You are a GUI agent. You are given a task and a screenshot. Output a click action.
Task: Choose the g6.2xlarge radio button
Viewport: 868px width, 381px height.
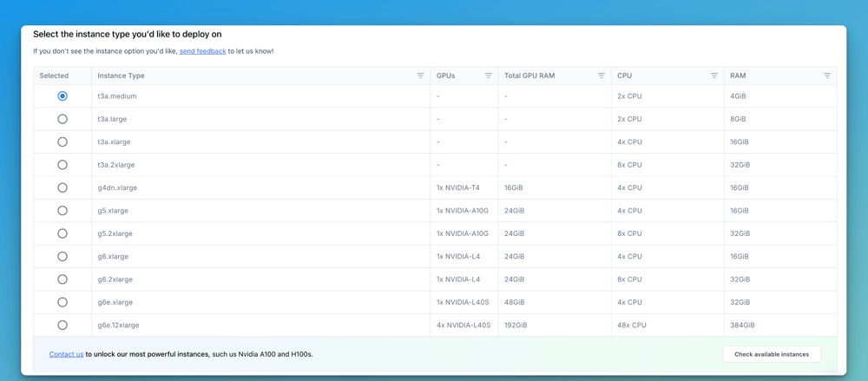62,279
